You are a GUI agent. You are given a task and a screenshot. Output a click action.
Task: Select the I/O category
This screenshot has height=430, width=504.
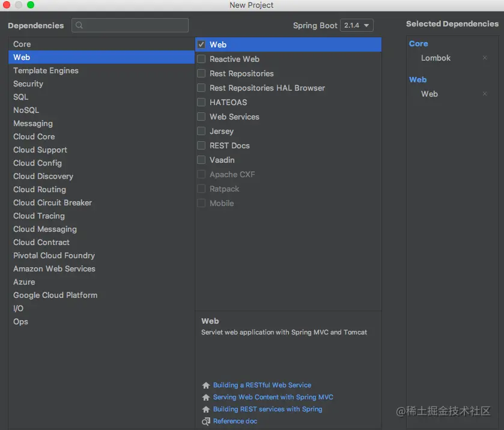tap(102, 308)
